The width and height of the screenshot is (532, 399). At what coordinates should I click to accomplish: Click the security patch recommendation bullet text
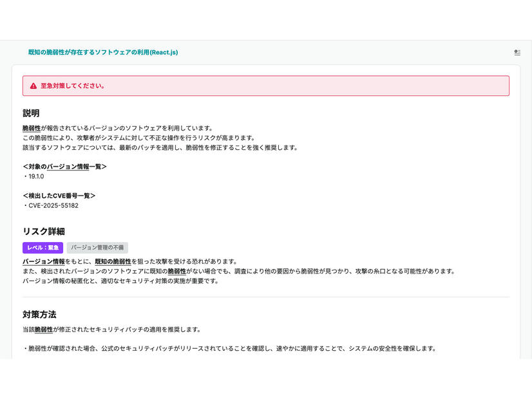pyautogui.click(x=225, y=348)
